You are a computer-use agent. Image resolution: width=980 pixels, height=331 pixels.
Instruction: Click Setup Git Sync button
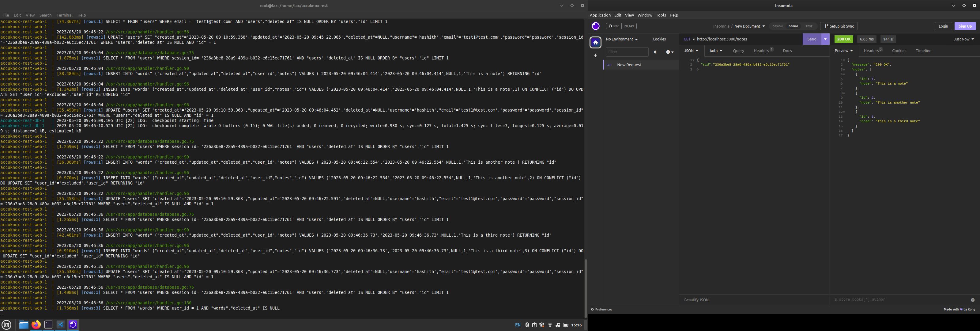(x=839, y=26)
